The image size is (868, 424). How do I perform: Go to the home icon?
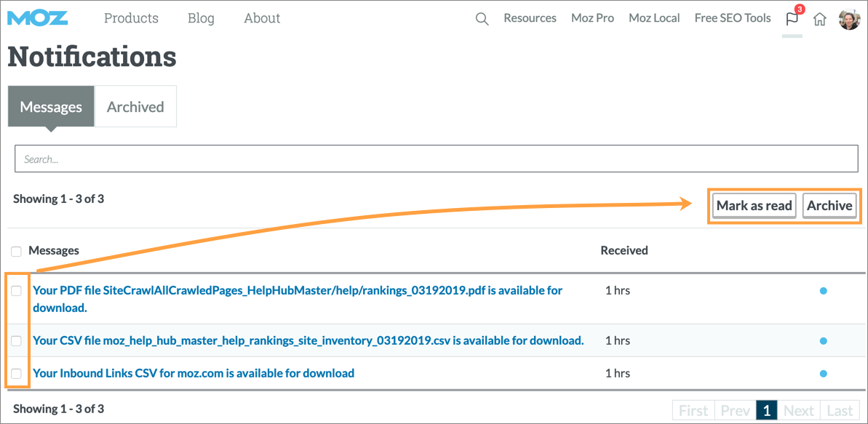point(820,20)
